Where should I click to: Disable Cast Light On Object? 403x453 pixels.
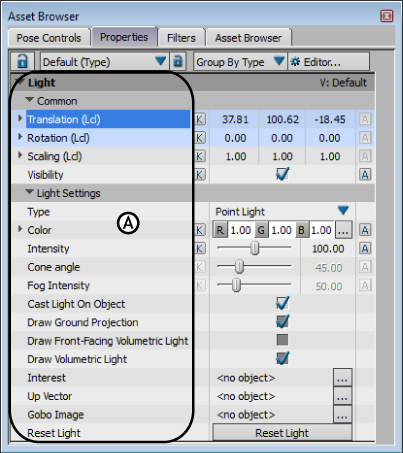[282, 303]
